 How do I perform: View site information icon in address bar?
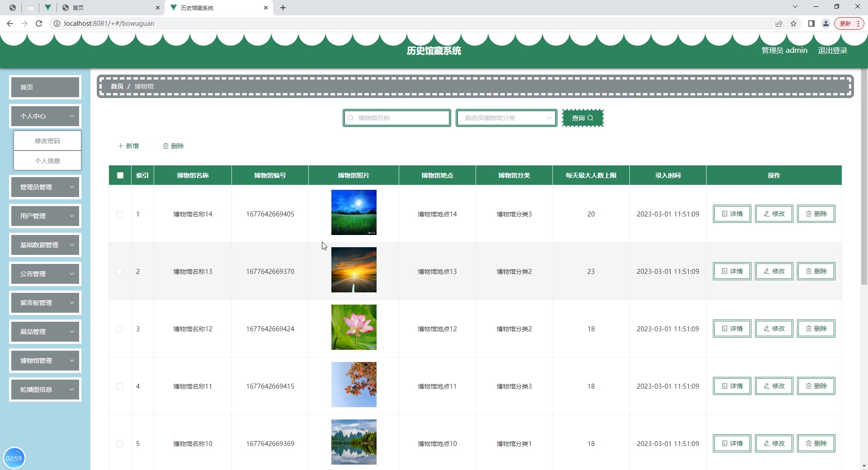click(x=57, y=23)
